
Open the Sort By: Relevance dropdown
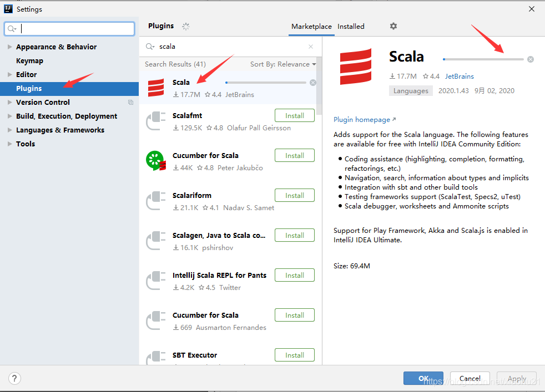click(x=283, y=64)
